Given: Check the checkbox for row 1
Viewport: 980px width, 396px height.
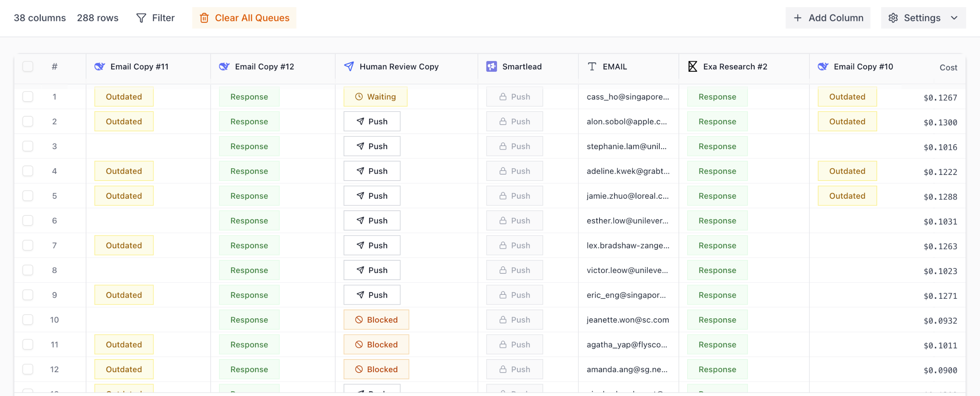Looking at the screenshot, I should pyautogui.click(x=28, y=96).
